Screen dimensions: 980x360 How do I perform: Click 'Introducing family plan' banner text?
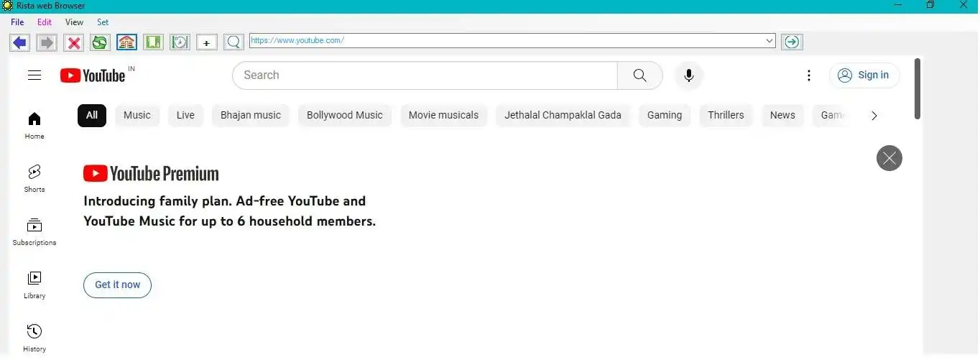[229, 211]
